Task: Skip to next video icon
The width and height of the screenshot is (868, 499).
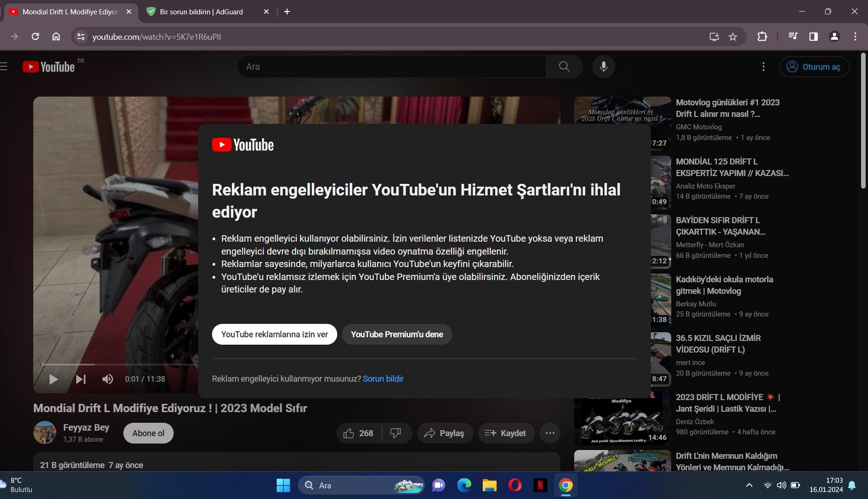Action: click(x=81, y=379)
